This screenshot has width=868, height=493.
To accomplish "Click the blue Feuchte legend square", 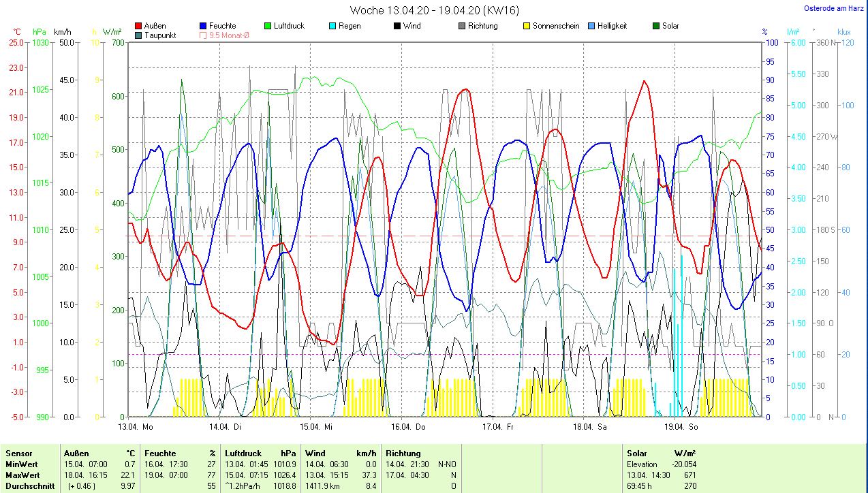I will pyautogui.click(x=204, y=26).
